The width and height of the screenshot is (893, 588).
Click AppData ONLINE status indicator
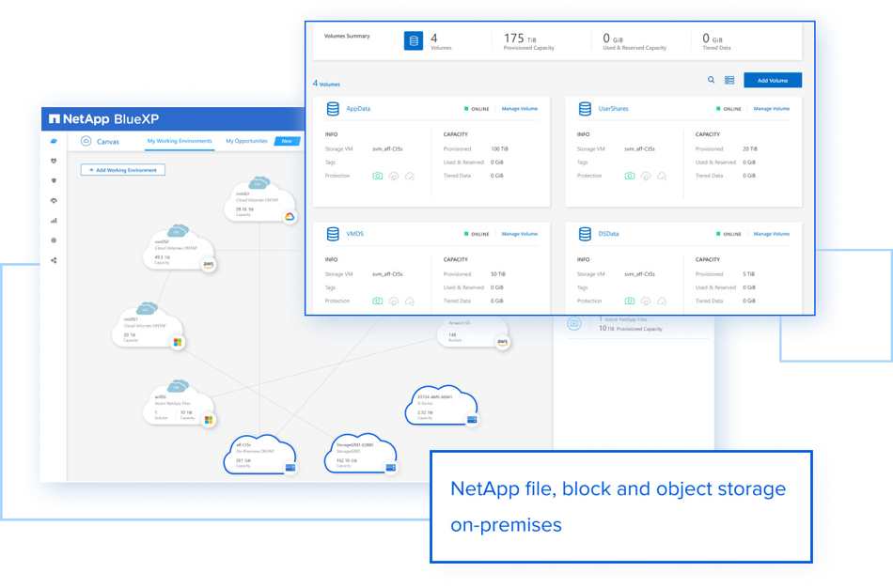(477, 109)
